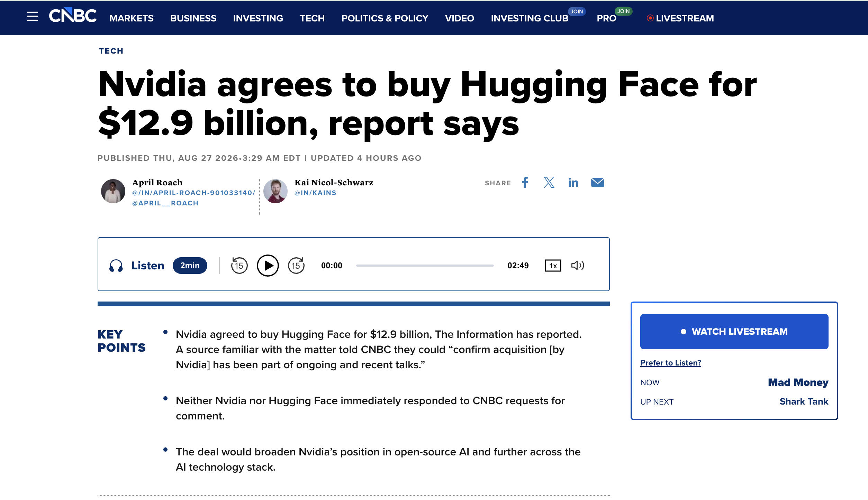Viewport: 868px width, 500px height.
Task: Open the hamburger navigation menu
Action: [33, 17]
